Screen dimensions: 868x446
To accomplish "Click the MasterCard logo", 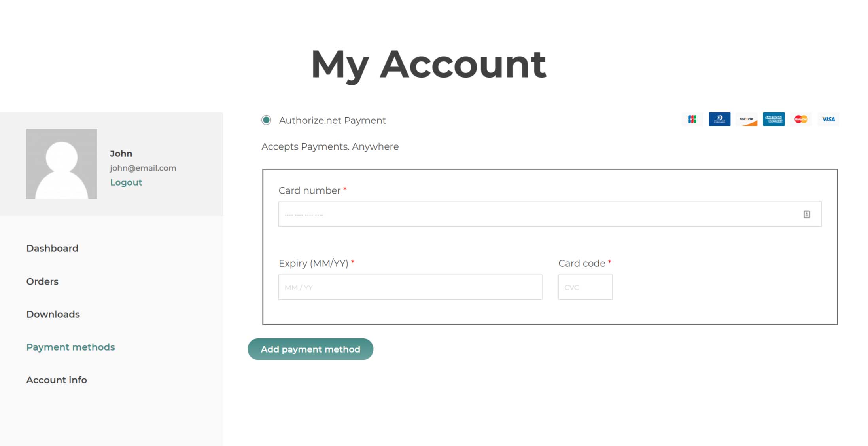I will tap(801, 119).
